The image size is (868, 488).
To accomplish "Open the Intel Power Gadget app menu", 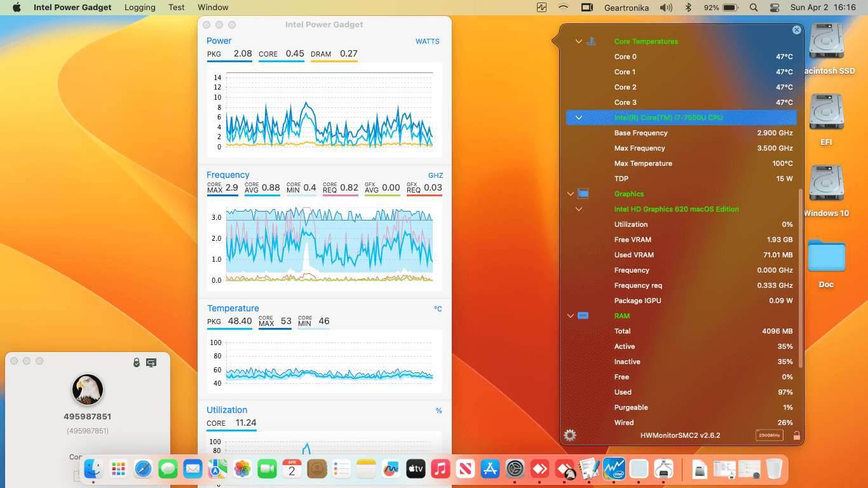I will [x=72, y=8].
